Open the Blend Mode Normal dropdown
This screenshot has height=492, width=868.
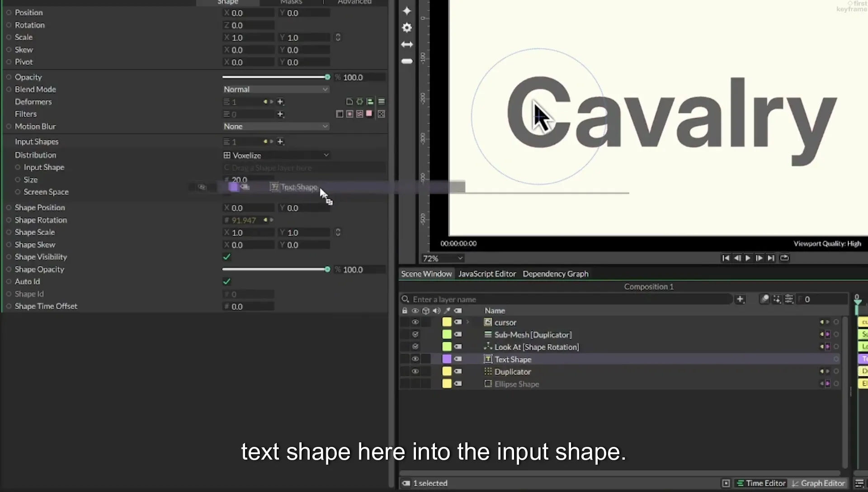pos(276,89)
